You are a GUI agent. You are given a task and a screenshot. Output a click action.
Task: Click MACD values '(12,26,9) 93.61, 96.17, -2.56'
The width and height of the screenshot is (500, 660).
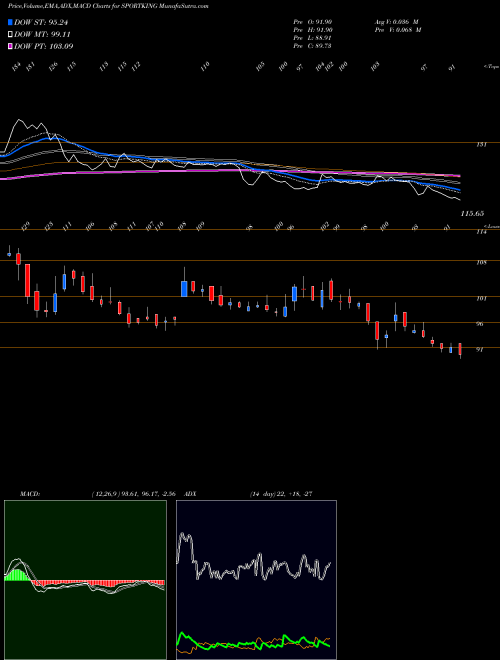click(x=133, y=494)
